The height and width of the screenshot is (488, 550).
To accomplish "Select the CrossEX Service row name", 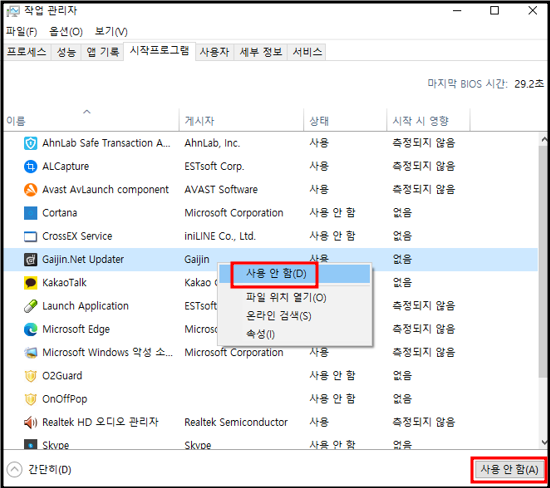I will [77, 236].
